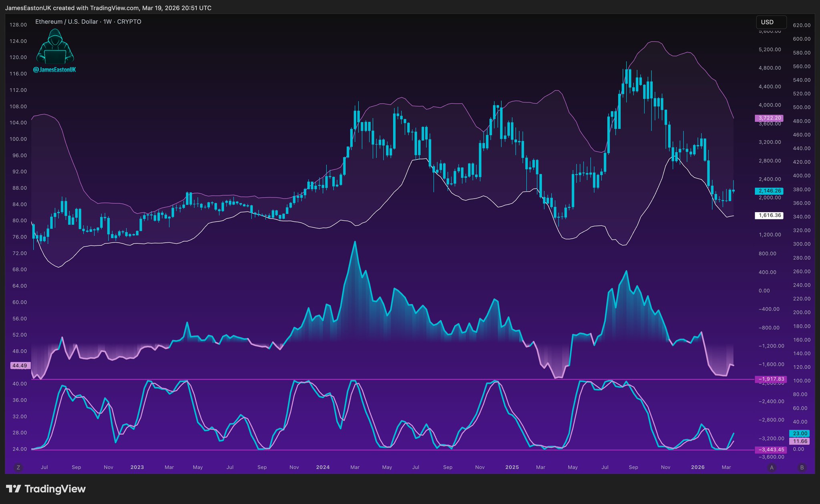Image resolution: width=820 pixels, height=504 pixels.
Task: Open the USD currency selector
Action: [771, 22]
